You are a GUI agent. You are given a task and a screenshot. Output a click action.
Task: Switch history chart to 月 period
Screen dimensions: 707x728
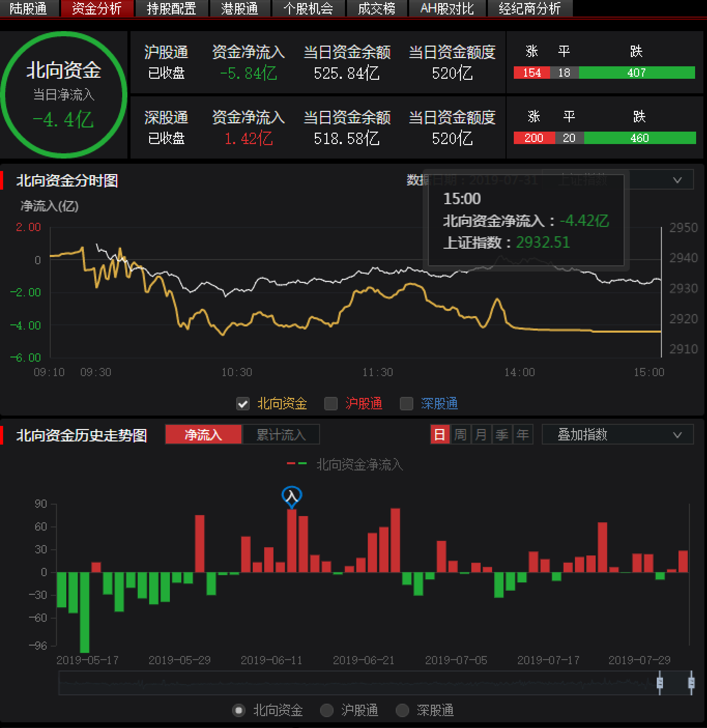(481, 435)
